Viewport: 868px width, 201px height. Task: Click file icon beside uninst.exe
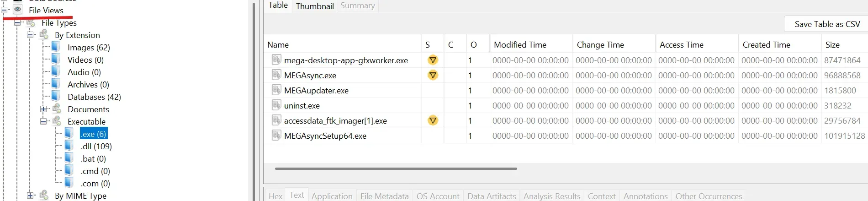tap(276, 105)
